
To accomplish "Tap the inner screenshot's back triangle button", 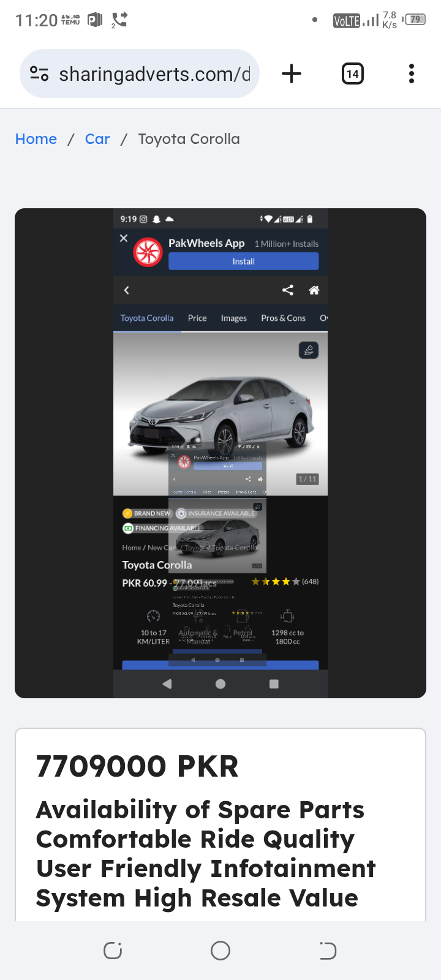I will click(167, 684).
